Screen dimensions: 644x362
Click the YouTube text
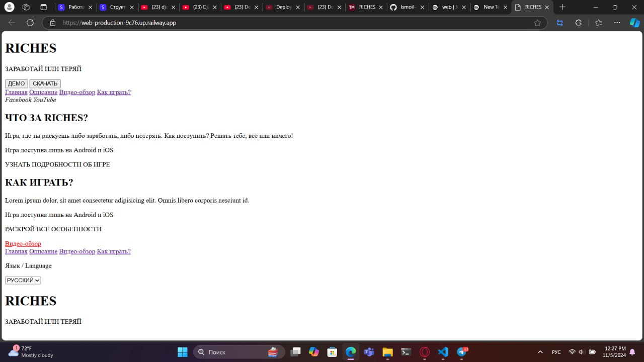[45, 100]
